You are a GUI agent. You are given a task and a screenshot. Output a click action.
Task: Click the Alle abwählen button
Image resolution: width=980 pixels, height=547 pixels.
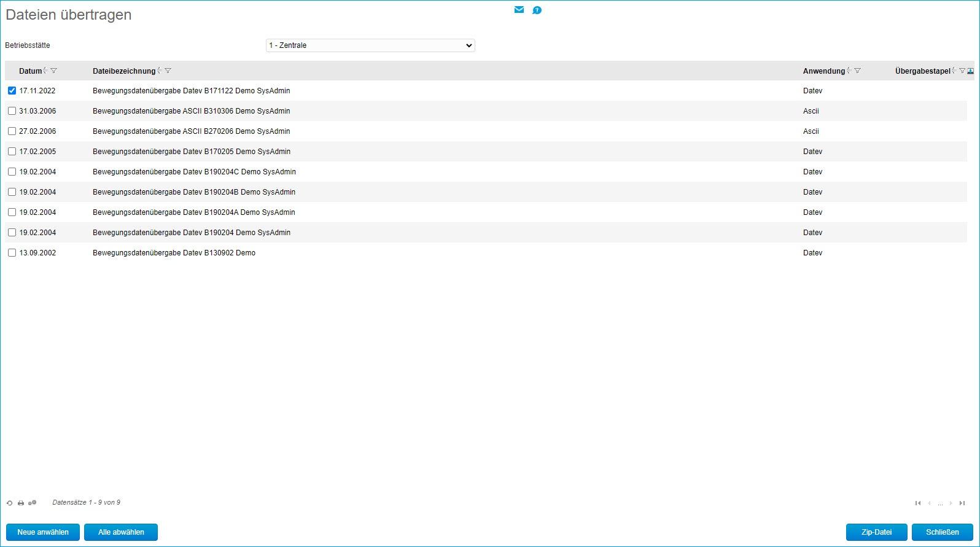tap(121, 532)
